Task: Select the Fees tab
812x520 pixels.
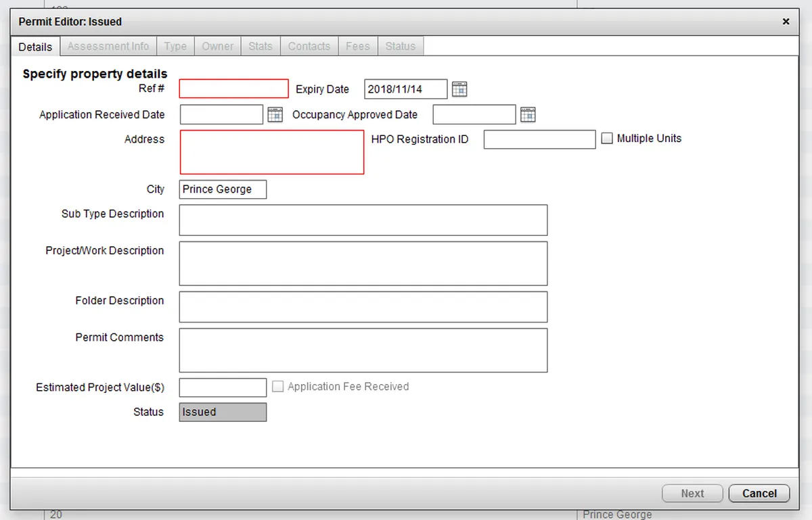Action: [x=358, y=46]
